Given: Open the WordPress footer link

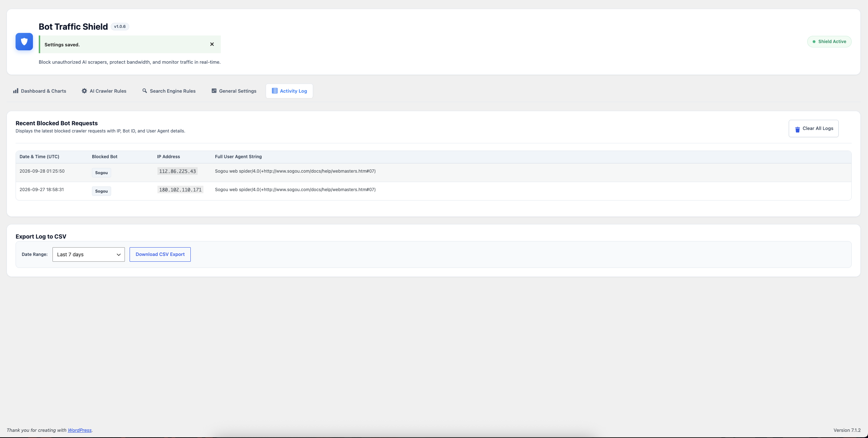Looking at the screenshot, I should click(x=80, y=430).
